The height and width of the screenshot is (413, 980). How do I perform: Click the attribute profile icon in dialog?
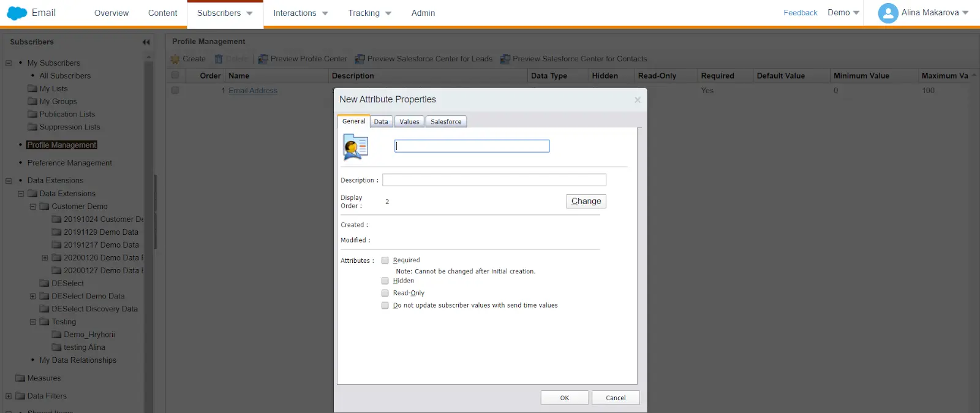[x=355, y=147]
